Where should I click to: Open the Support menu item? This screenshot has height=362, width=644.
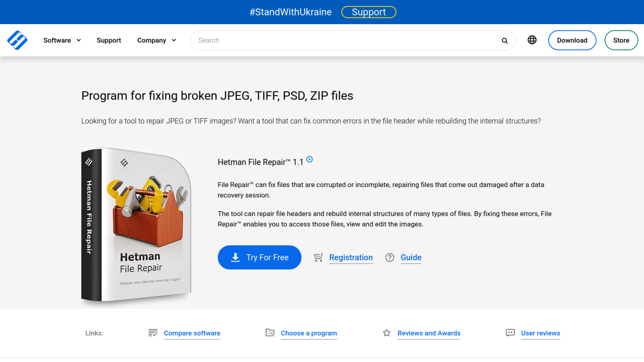click(109, 40)
